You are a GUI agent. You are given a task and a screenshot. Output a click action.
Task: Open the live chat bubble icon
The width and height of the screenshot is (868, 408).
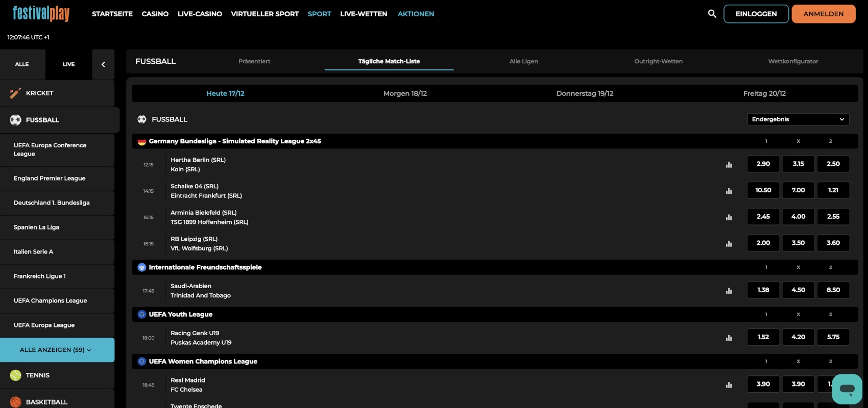coord(847,389)
